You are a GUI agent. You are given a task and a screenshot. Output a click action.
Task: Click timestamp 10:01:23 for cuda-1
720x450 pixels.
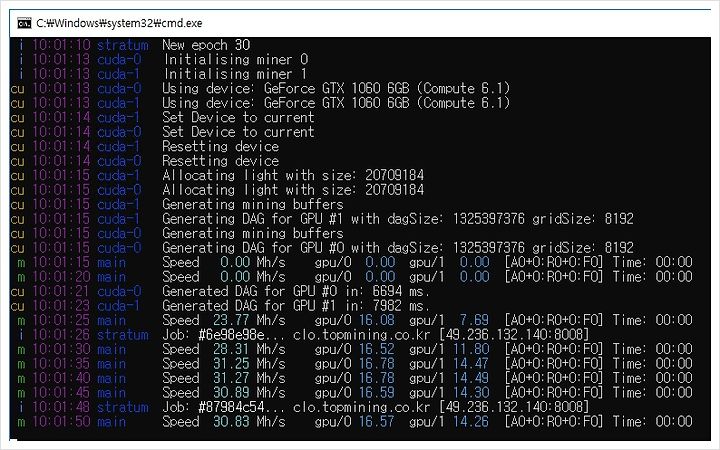62,306
